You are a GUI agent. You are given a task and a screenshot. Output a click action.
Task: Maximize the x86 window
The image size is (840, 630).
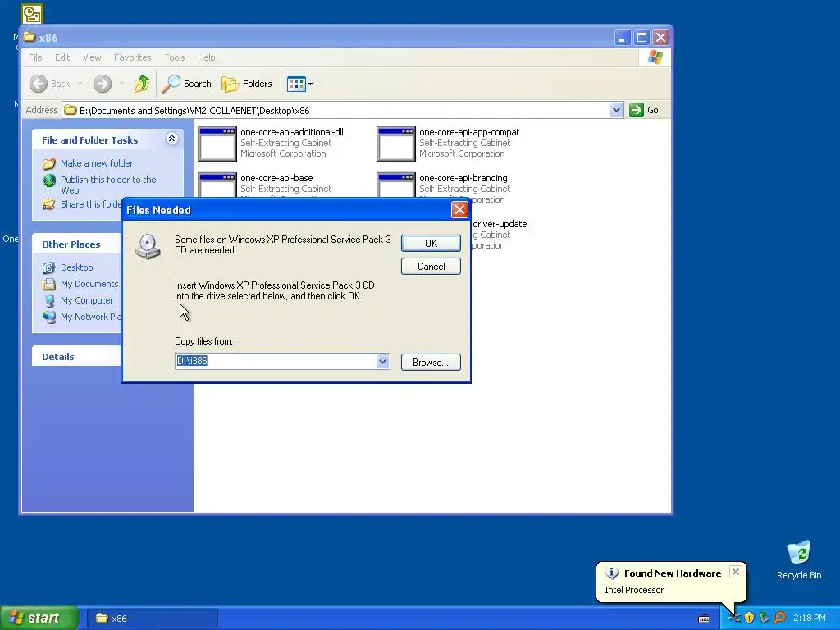point(641,38)
